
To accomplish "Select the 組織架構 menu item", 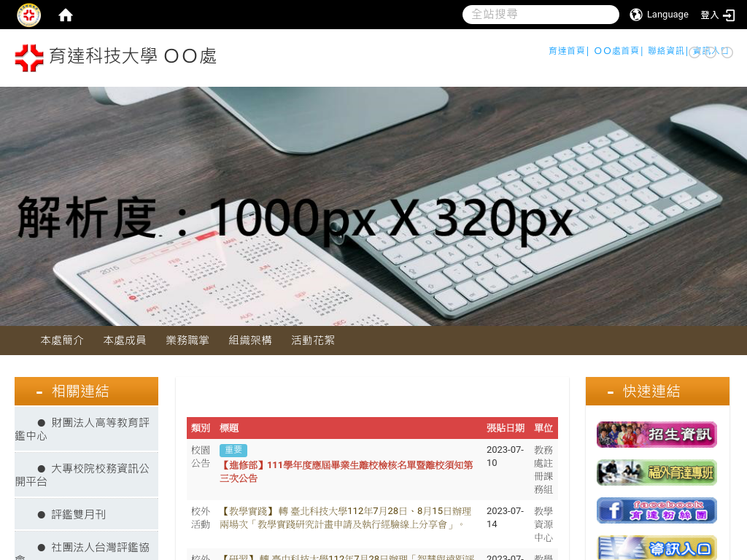I will pyautogui.click(x=250, y=341).
